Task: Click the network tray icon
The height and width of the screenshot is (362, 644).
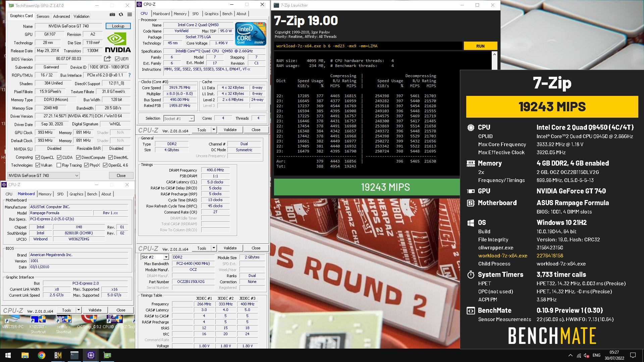Action: [x=579, y=355]
